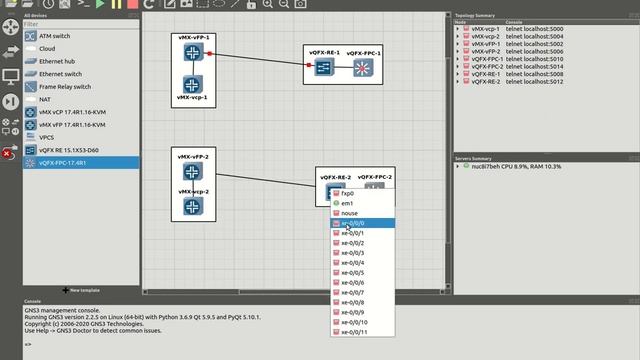Browse end devices monitor icon
Image resolution: width=640 pixels, height=360 pixels.
point(11,76)
